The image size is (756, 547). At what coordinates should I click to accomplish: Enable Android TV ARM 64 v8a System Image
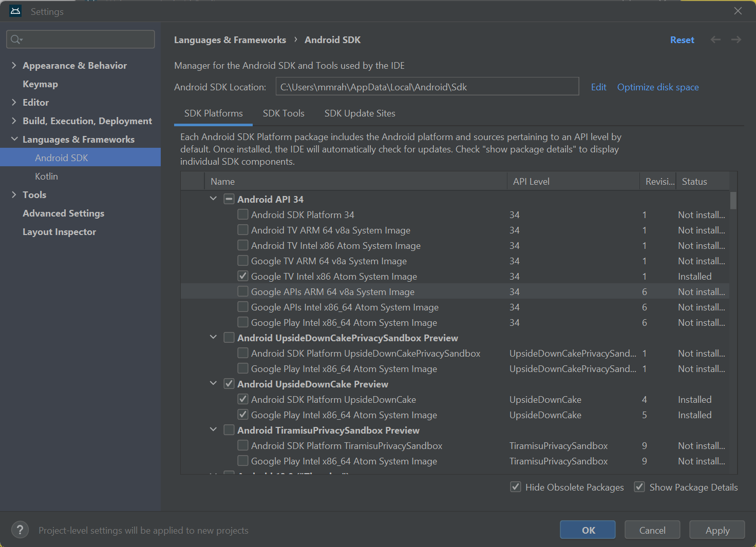click(x=243, y=230)
